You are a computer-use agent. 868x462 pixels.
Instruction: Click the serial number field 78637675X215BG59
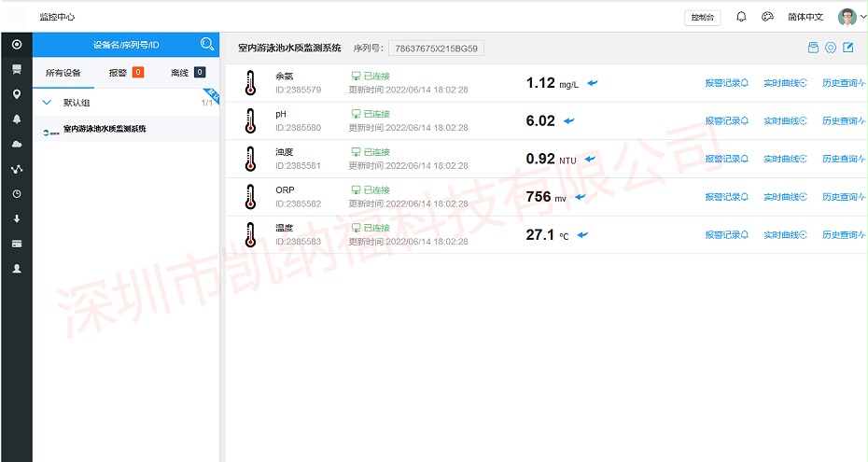click(436, 49)
